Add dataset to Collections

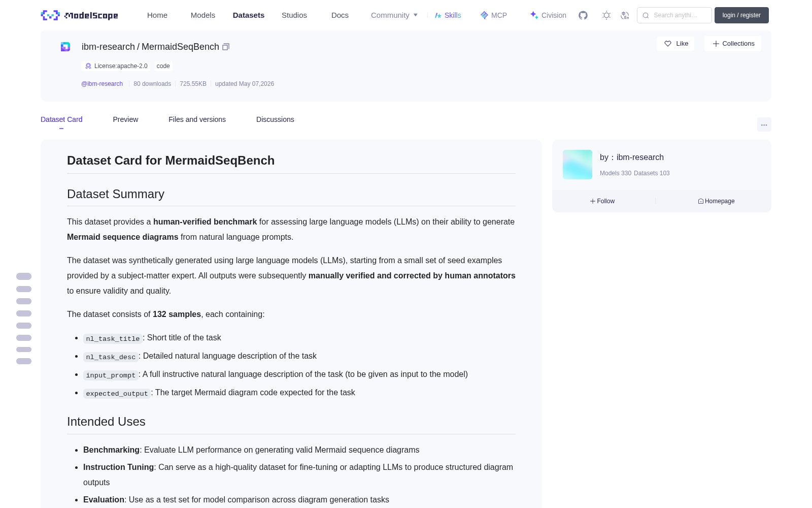click(x=733, y=44)
